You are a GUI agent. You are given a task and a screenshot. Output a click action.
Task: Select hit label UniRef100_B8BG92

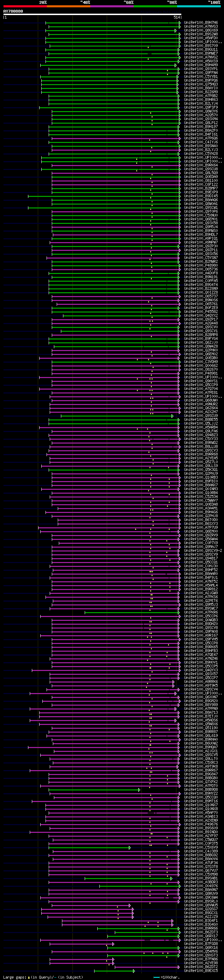201,855
